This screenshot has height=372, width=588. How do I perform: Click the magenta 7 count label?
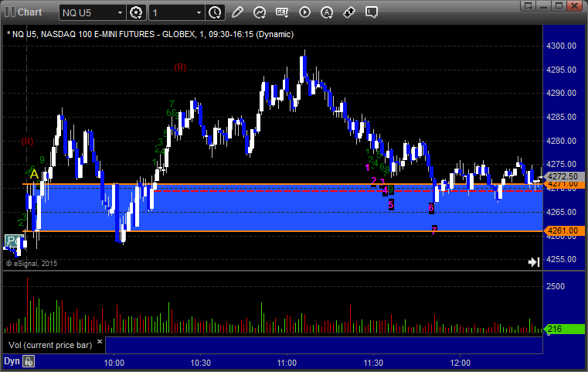pyautogui.click(x=434, y=230)
